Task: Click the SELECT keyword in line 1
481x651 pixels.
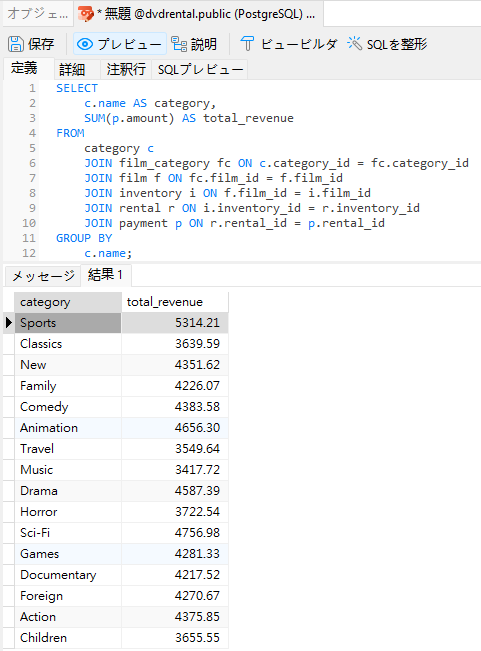Action: [x=77, y=88]
